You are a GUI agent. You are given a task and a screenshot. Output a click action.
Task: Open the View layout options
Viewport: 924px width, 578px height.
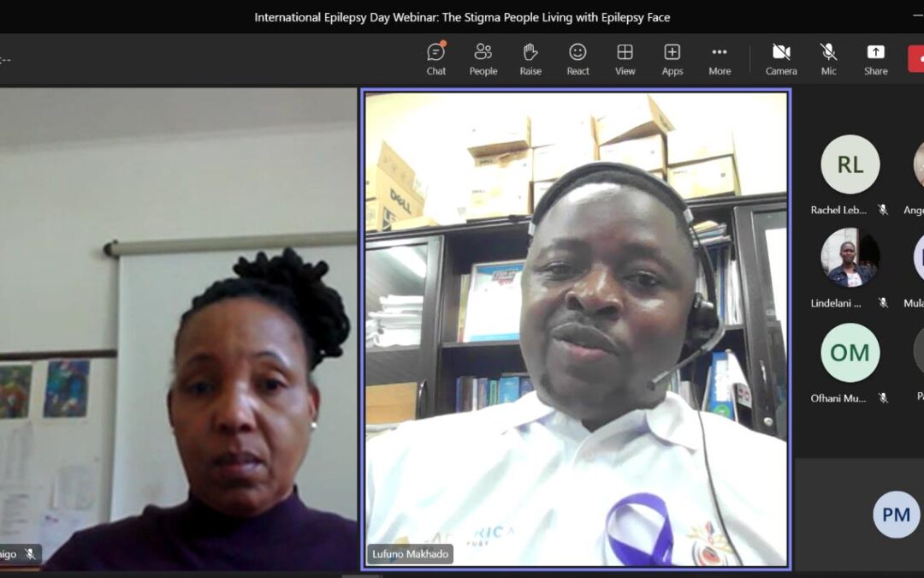[x=625, y=60]
